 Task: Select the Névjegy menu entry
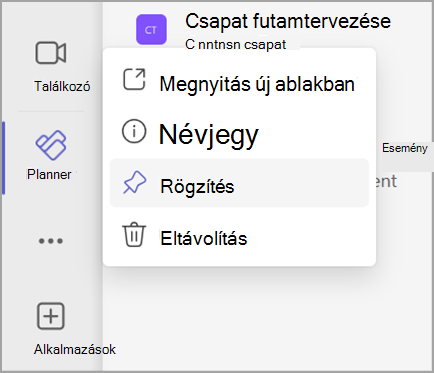pos(239,133)
